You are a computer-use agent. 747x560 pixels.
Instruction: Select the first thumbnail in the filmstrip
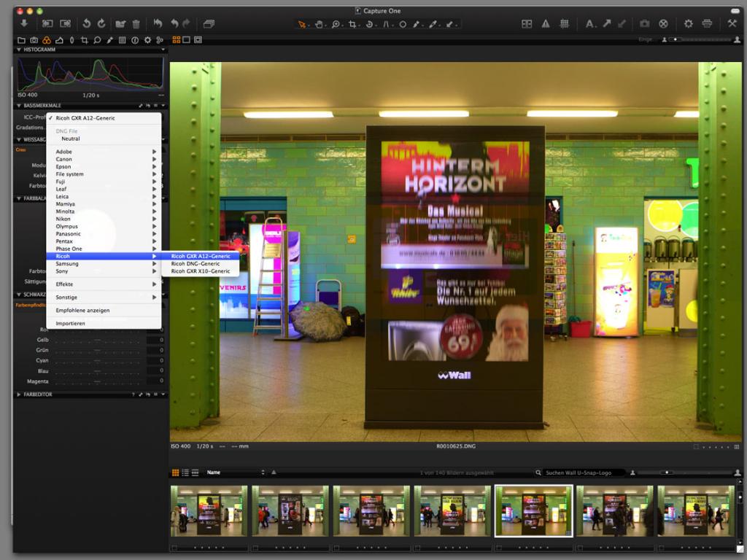tap(207, 511)
